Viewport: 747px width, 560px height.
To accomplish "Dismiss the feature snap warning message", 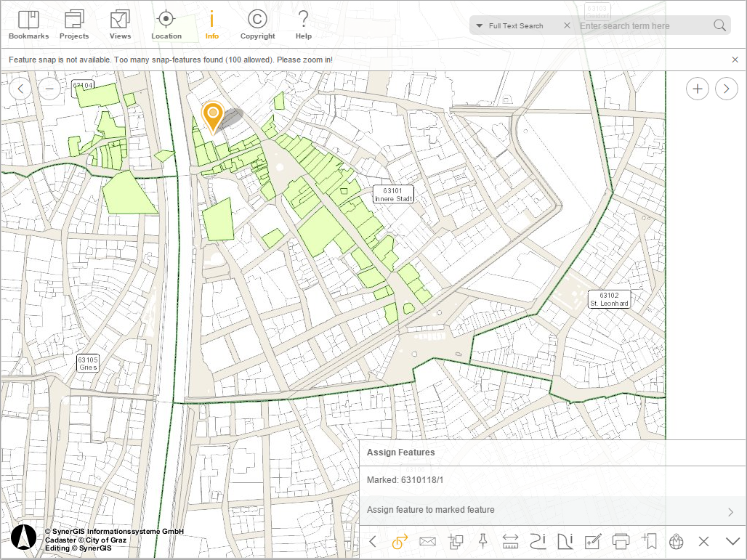I will (x=735, y=60).
